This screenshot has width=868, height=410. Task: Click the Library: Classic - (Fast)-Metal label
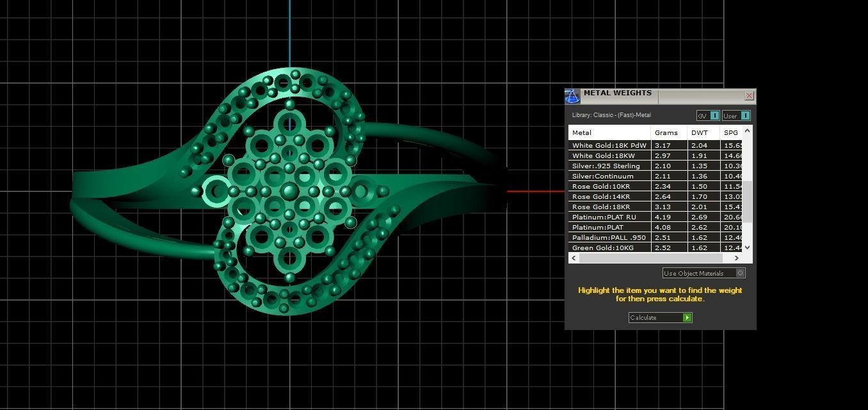pos(611,115)
